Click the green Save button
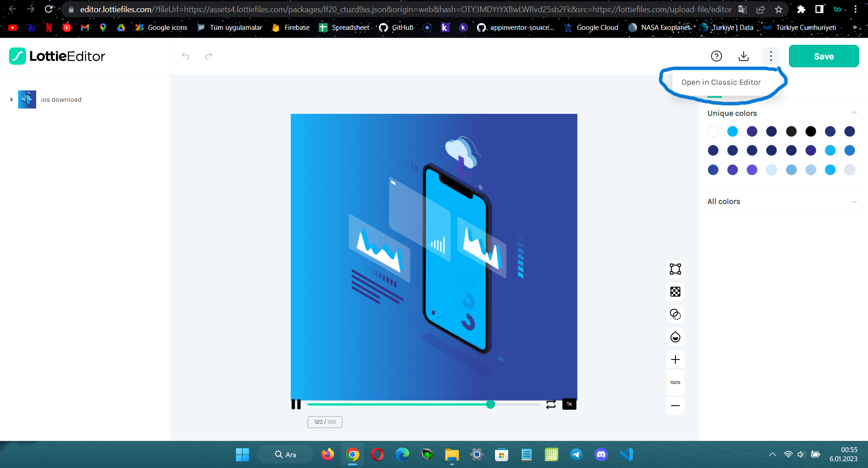Image resolution: width=868 pixels, height=468 pixels. [x=824, y=56]
